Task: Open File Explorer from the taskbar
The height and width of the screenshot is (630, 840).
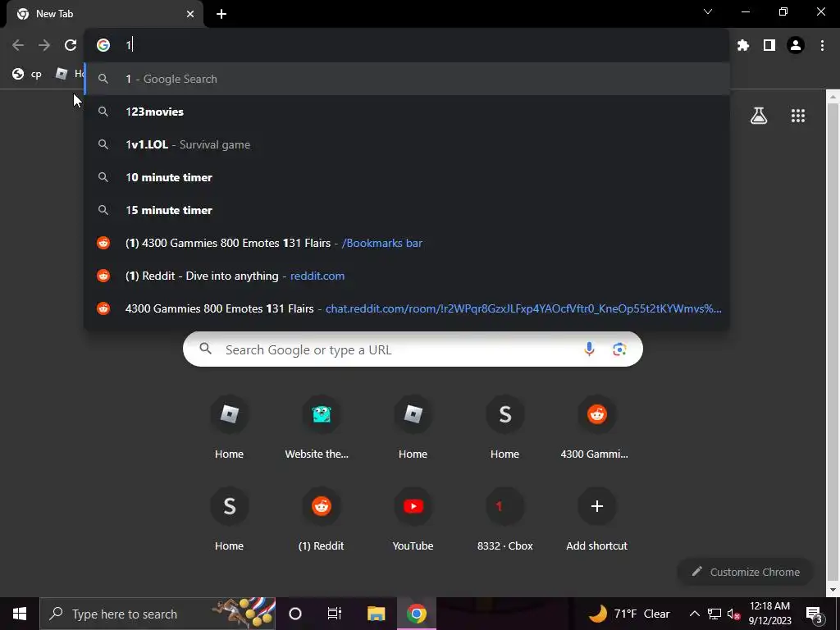Action: pyautogui.click(x=376, y=614)
